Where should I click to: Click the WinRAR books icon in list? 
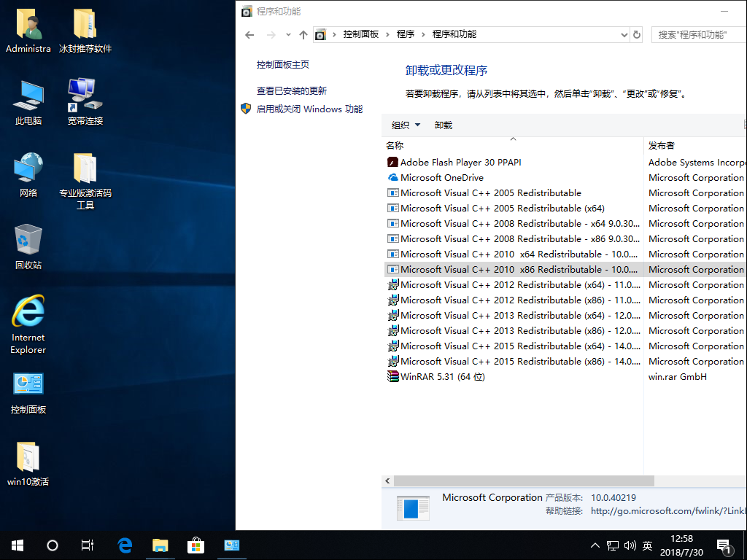tap(392, 377)
